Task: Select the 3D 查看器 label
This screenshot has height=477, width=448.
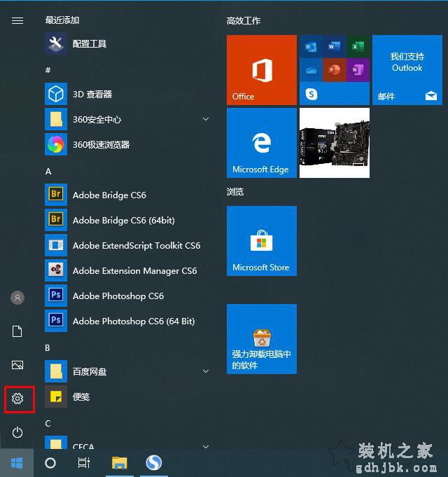Action: click(92, 94)
